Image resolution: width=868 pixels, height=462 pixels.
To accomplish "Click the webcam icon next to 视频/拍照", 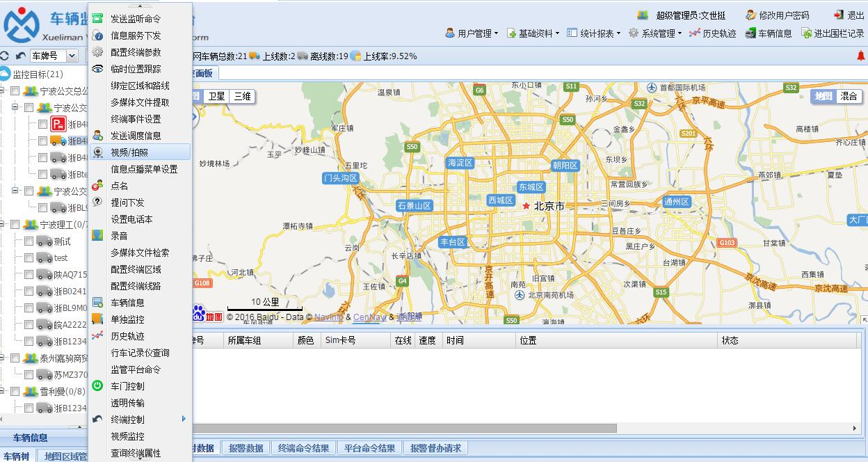I will [98, 152].
